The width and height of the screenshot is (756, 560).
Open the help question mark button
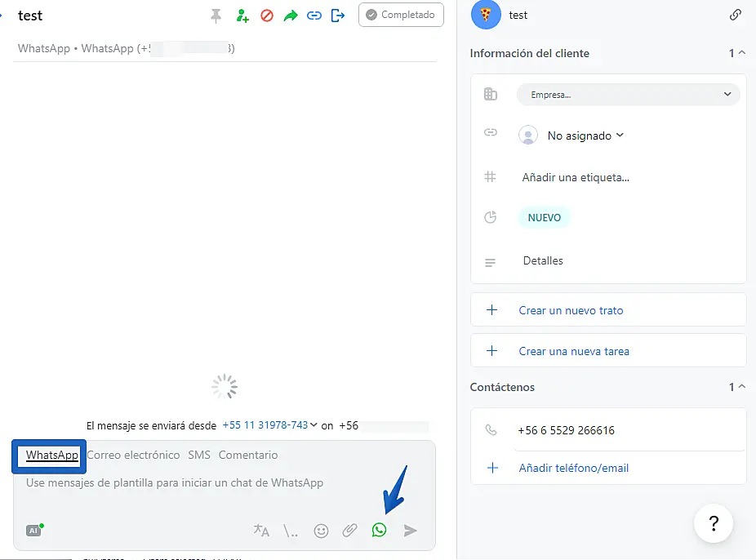[x=714, y=523]
